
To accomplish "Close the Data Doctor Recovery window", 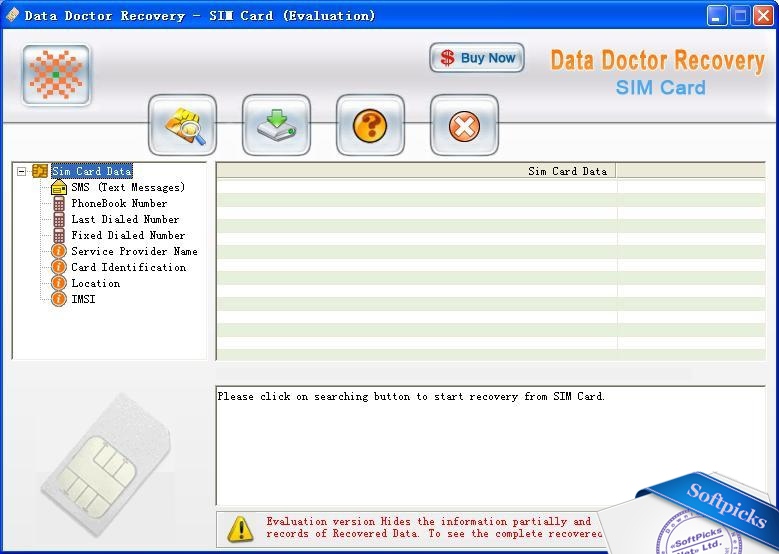I will click(764, 15).
